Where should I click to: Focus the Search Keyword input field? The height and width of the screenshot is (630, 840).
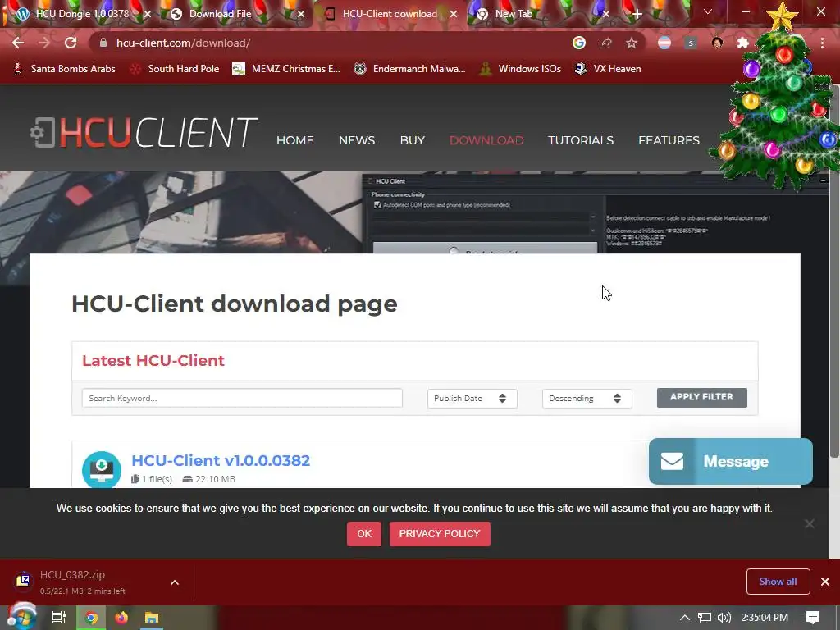point(242,398)
